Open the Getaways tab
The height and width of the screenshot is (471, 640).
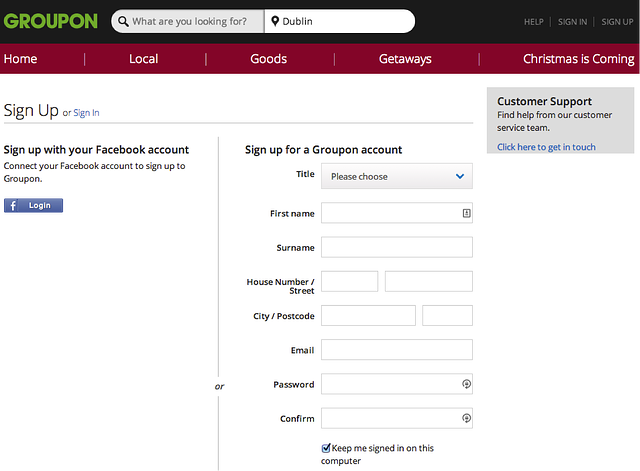pyautogui.click(x=405, y=59)
